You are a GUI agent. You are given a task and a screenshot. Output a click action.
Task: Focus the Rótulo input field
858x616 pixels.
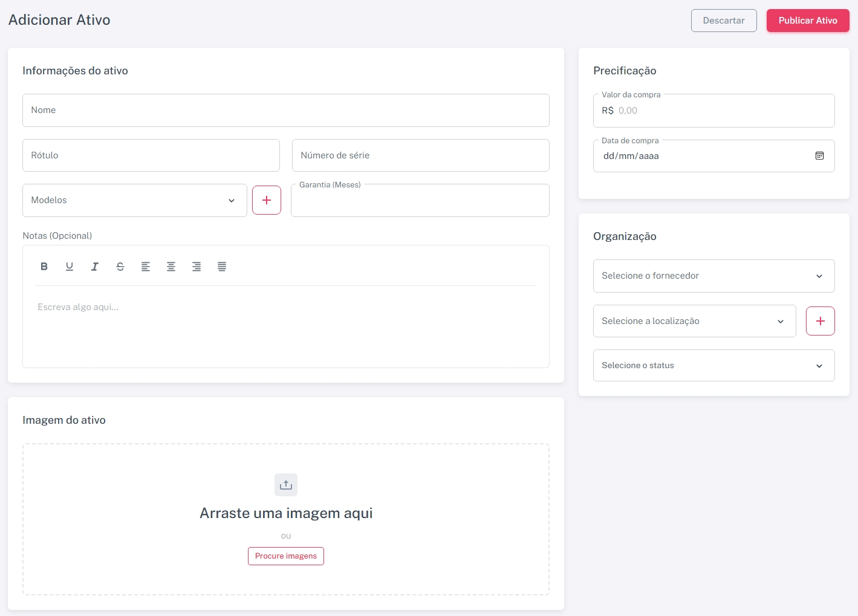tap(151, 155)
